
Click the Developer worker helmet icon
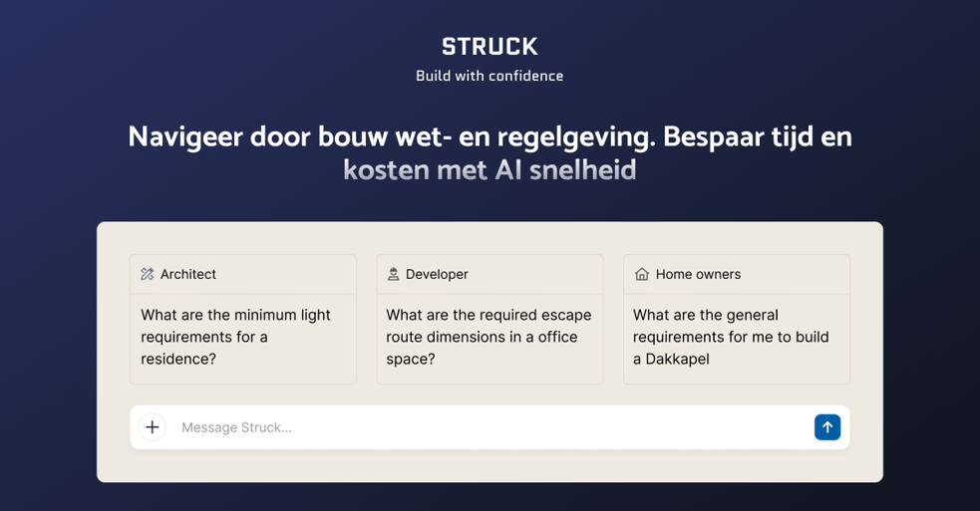click(393, 274)
